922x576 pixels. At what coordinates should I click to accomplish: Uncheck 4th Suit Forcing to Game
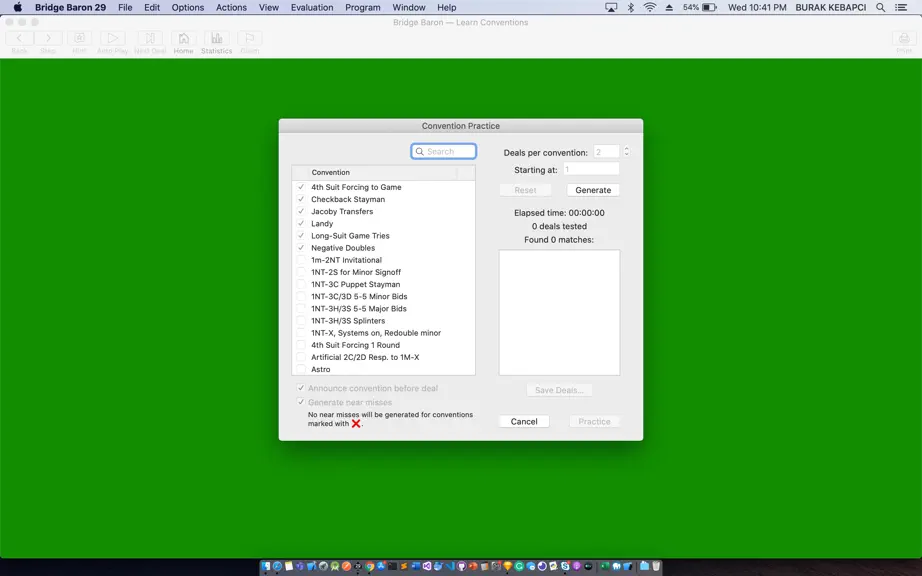tap(301, 187)
